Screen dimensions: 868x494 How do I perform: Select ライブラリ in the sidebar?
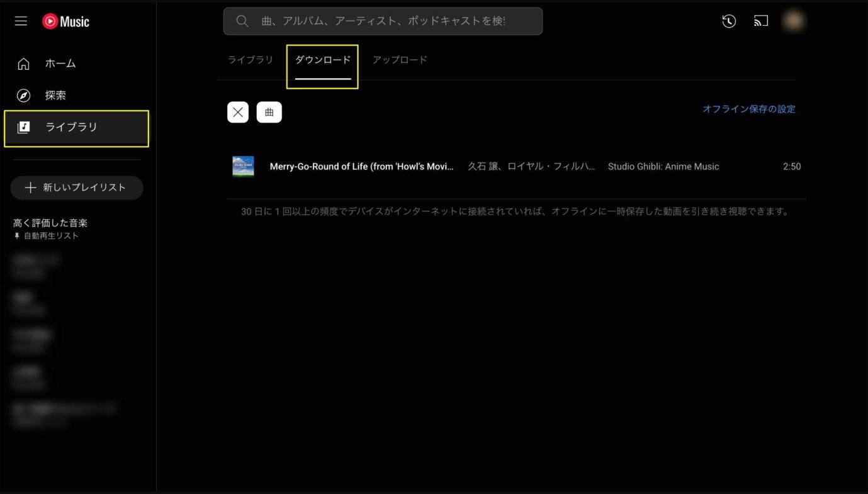click(77, 128)
